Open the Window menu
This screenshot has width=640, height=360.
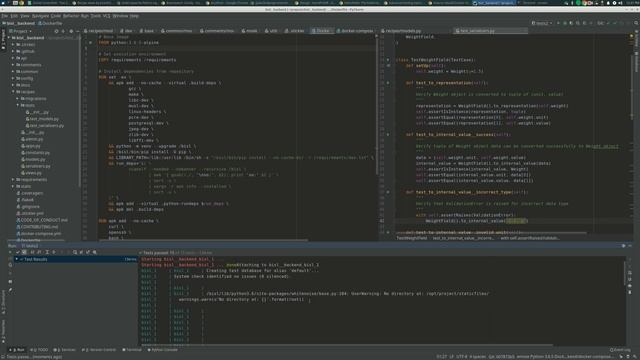click(120, 16)
